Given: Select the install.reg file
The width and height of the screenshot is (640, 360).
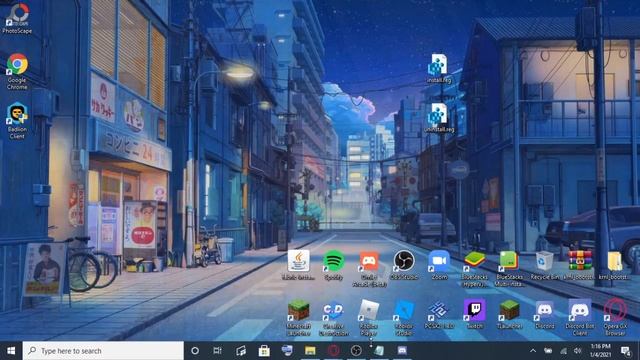Looking at the screenshot, I should [x=439, y=68].
